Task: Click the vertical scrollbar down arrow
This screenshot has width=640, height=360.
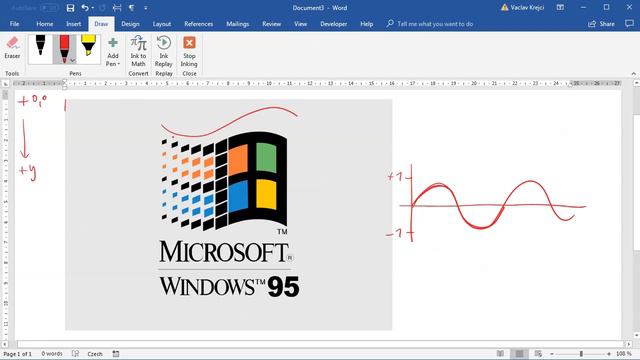Action: pyautogui.click(x=637, y=336)
